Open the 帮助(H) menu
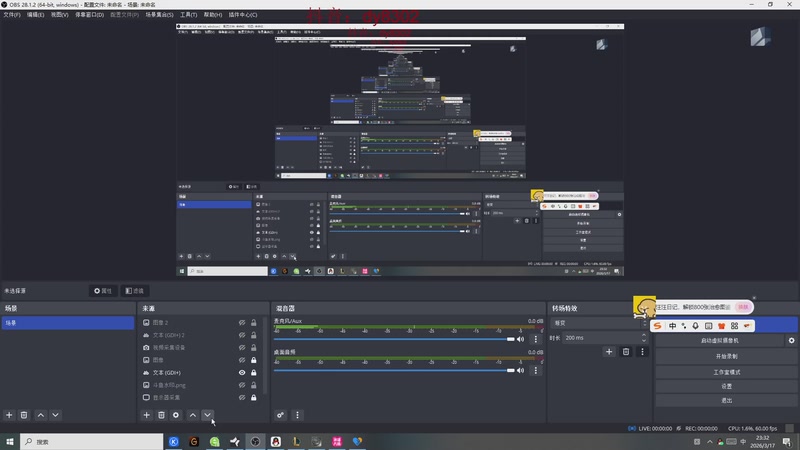This screenshot has width=800, height=450. pyautogui.click(x=213, y=15)
